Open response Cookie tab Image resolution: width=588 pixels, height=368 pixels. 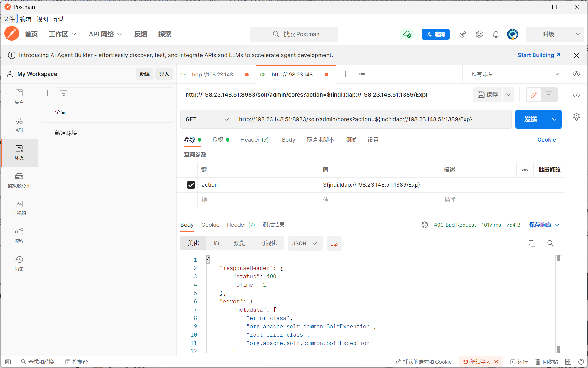(x=210, y=225)
